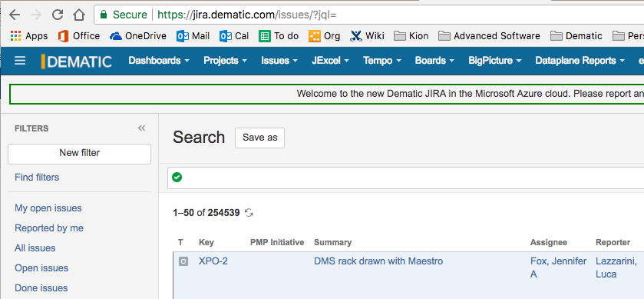Image resolution: width=644 pixels, height=299 pixels.
Task: Select the Open issues filter
Action: 41,268
